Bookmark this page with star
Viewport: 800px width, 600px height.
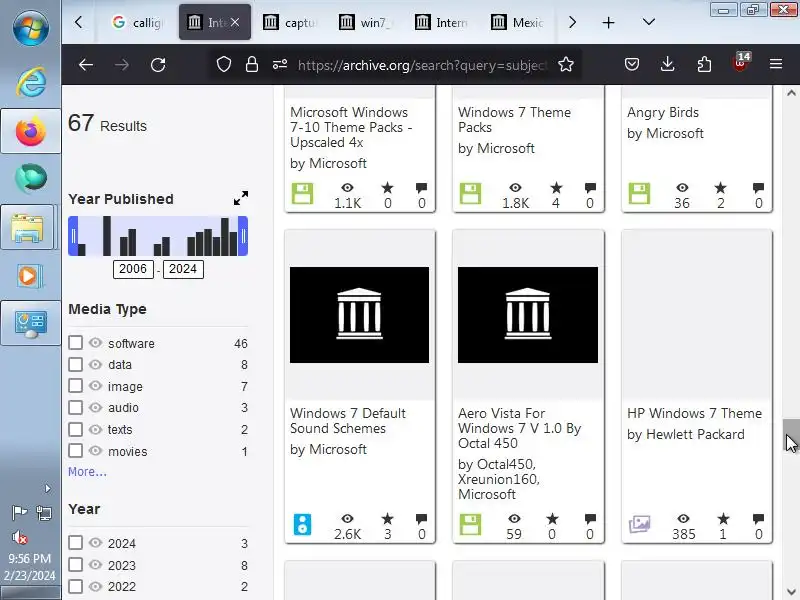point(566,65)
